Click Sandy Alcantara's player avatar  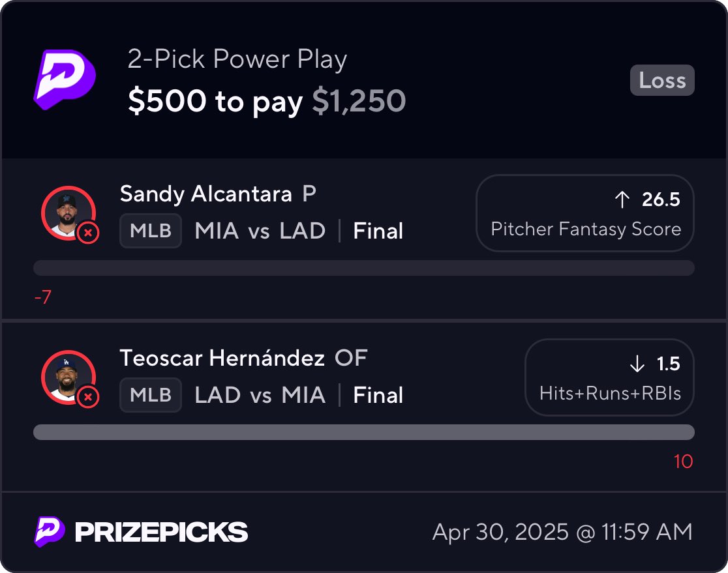tap(68, 213)
